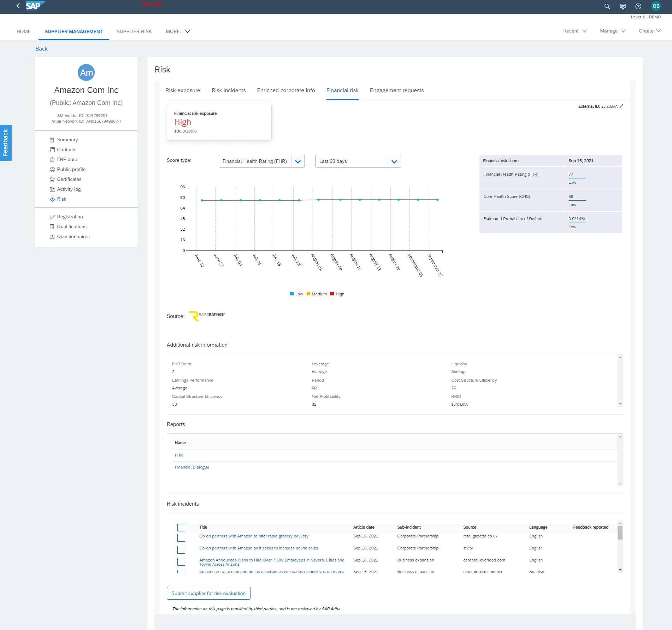Click the back arrow in the header
The height and width of the screenshot is (630, 672).
tap(18, 6)
